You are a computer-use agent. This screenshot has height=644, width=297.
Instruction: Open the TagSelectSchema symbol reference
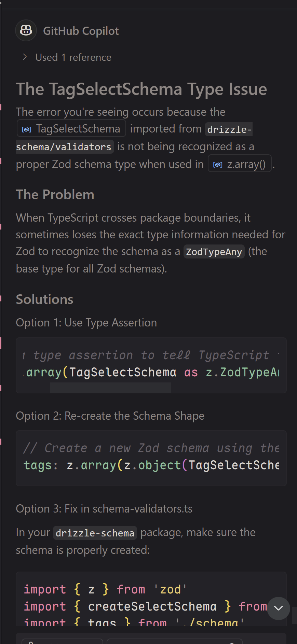(x=78, y=129)
